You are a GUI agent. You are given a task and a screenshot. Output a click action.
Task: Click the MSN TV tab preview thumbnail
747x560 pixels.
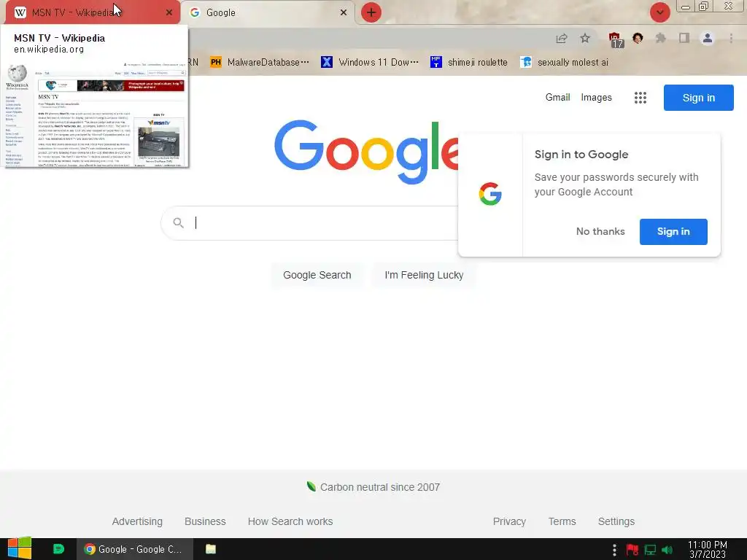(x=96, y=114)
